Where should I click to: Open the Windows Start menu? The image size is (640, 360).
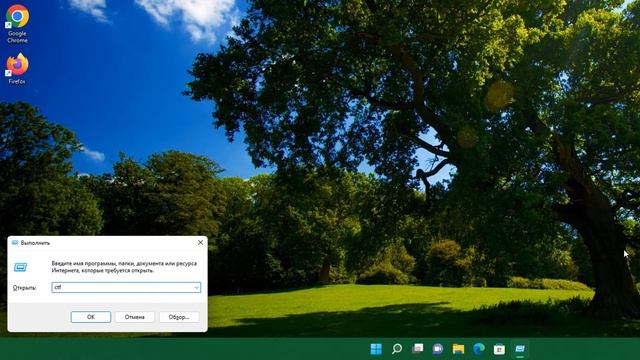point(376,349)
